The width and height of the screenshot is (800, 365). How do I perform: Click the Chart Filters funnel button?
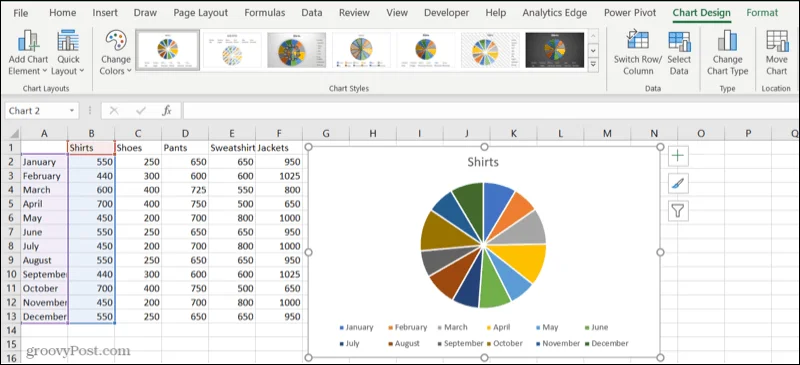click(x=678, y=211)
